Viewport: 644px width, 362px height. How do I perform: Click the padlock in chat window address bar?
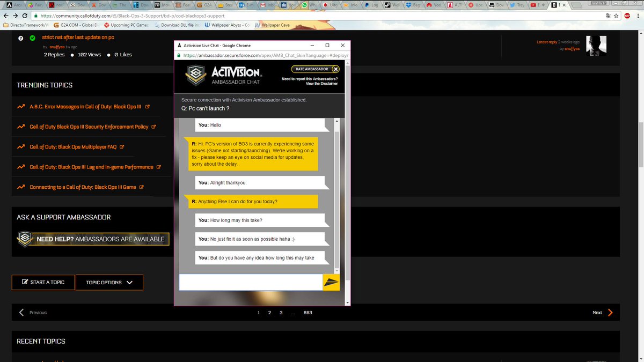click(179, 55)
